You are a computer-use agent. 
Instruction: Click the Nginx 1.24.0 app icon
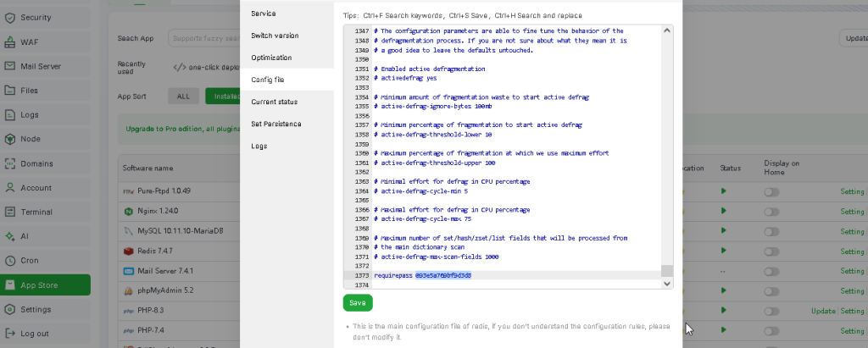(x=128, y=212)
